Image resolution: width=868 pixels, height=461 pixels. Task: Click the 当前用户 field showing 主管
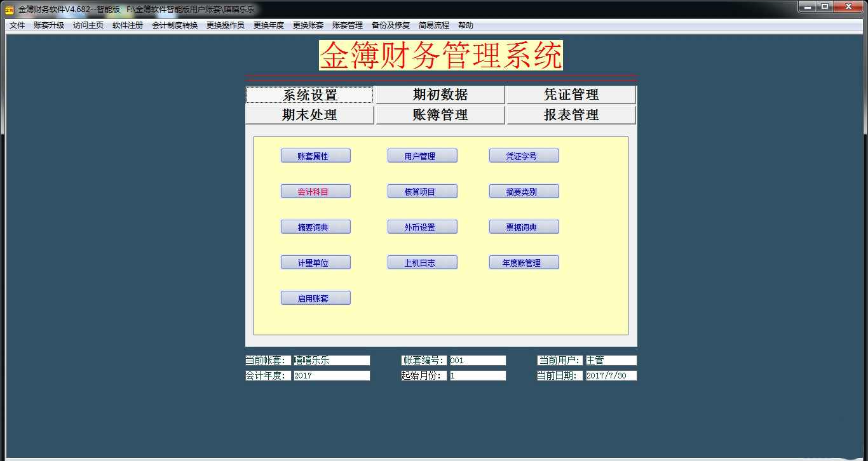tap(611, 360)
